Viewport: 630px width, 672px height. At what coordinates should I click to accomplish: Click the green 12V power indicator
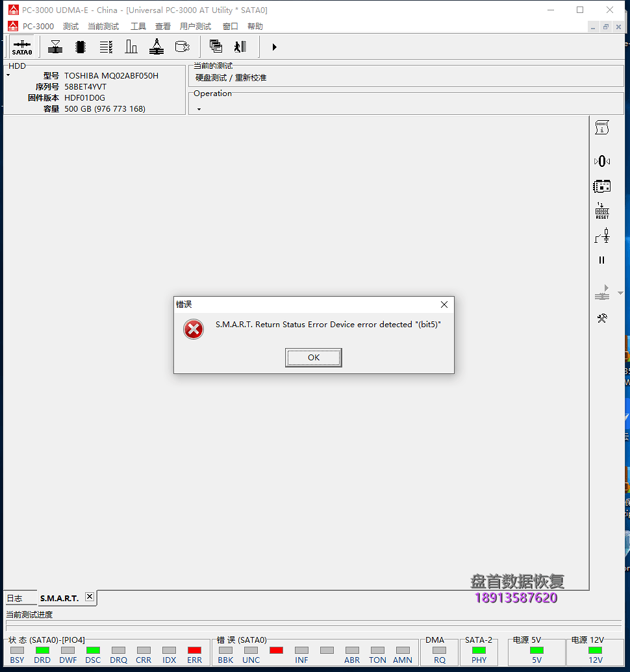[596, 650]
